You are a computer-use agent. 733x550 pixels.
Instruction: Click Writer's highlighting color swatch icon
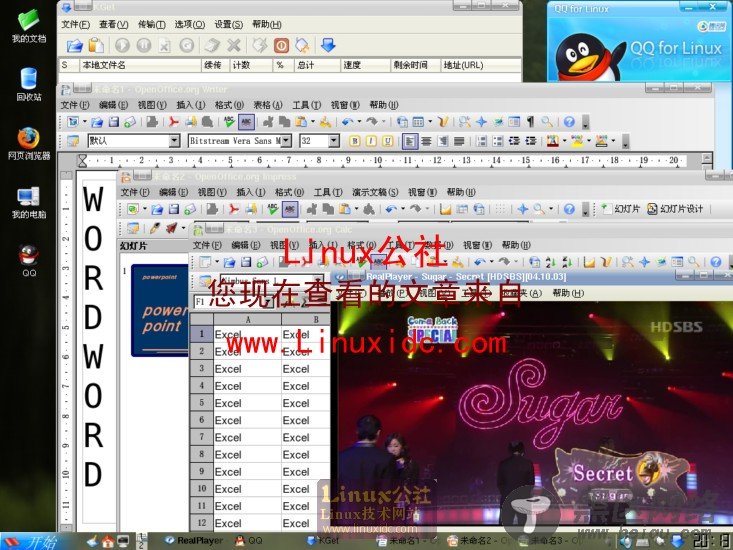click(577, 141)
